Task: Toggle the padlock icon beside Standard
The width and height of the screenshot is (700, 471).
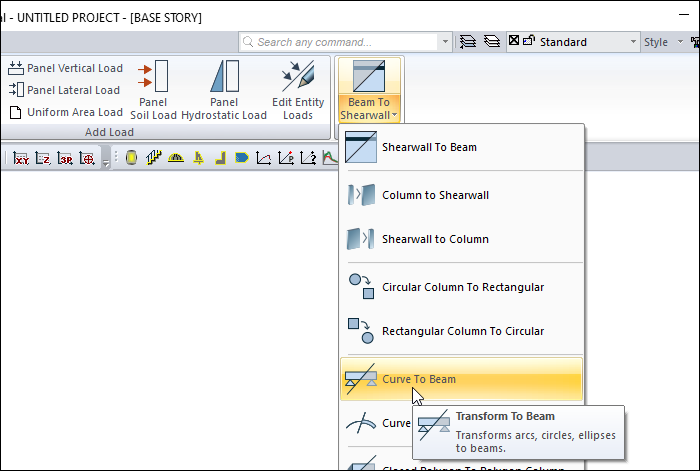Action: coord(529,41)
